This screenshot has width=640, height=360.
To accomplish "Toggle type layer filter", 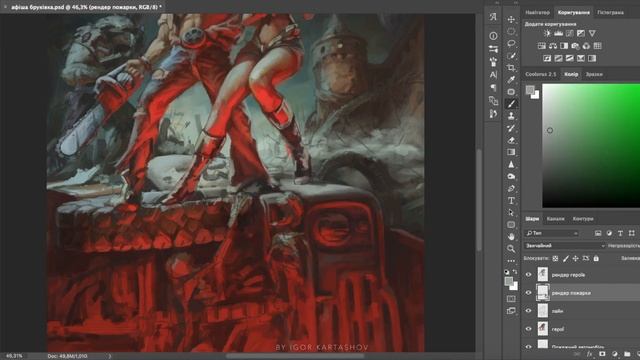I will coord(620,233).
